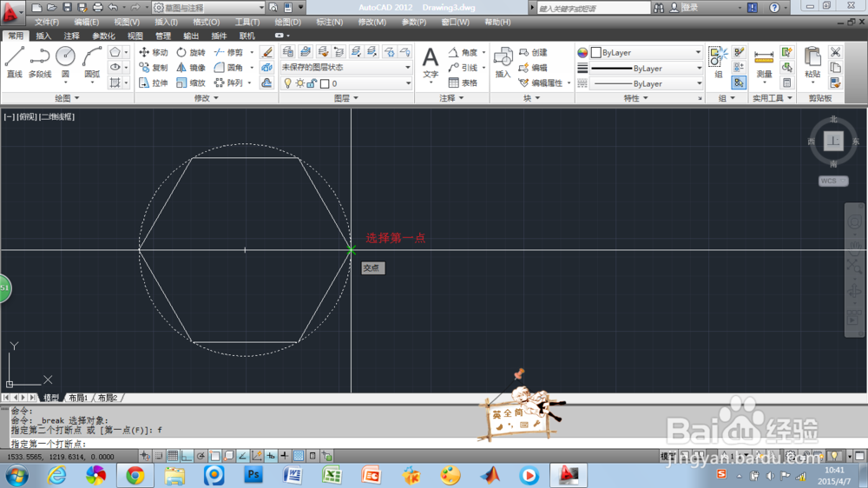Click the Plot/Print icon in quick access toolbar
Screen dimensions: 868x488
point(97,7)
